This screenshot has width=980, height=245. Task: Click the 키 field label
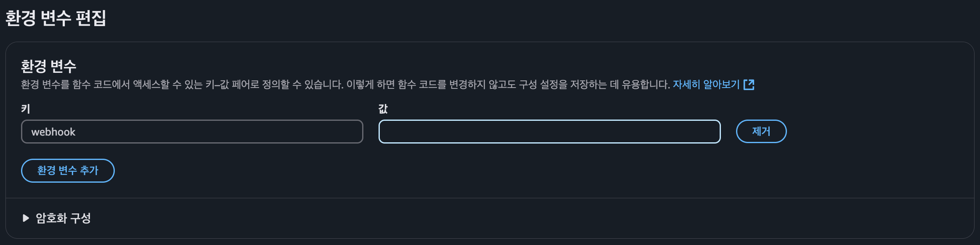26,109
